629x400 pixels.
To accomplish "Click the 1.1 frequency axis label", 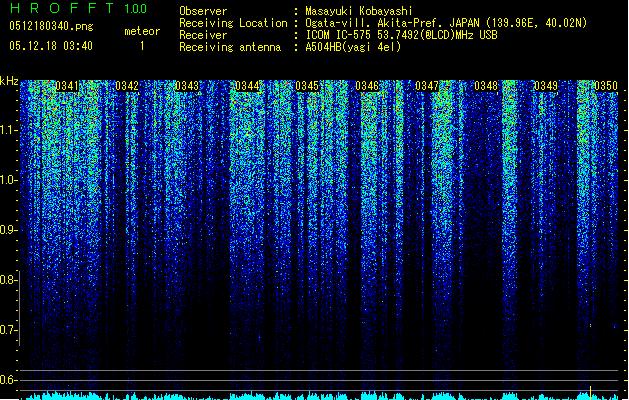I will point(9,130).
